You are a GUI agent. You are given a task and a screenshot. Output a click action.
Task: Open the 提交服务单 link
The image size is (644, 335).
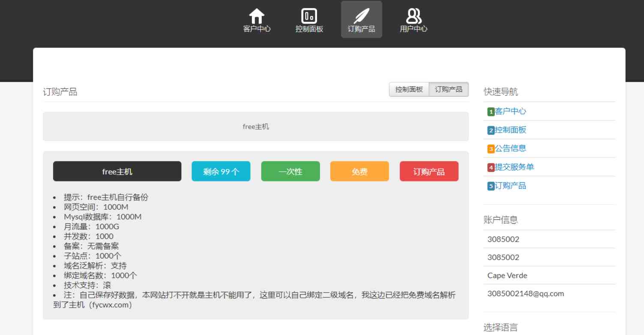click(x=515, y=167)
